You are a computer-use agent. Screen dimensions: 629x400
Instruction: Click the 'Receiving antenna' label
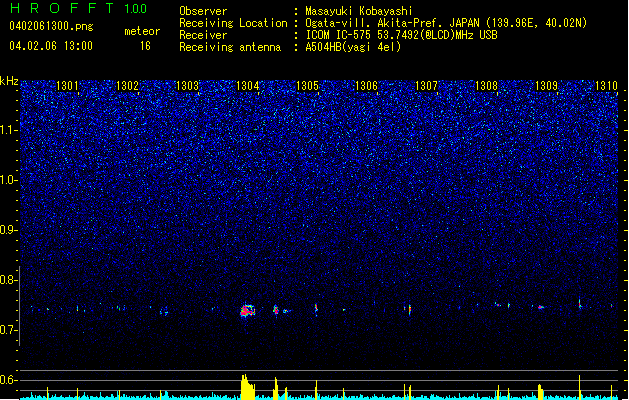tap(230, 47)
